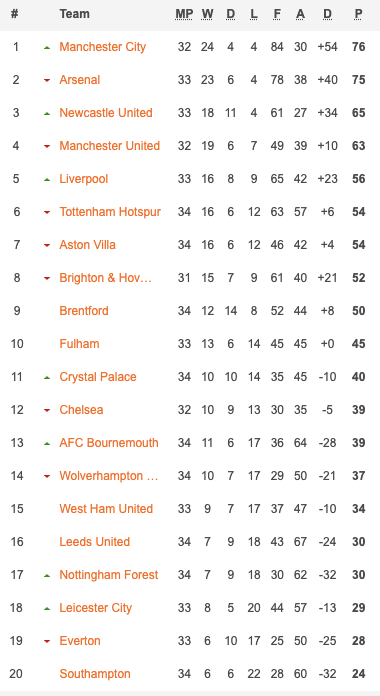380x696 pixels.
Task: Click the MP column header
Action: point(184,14)
